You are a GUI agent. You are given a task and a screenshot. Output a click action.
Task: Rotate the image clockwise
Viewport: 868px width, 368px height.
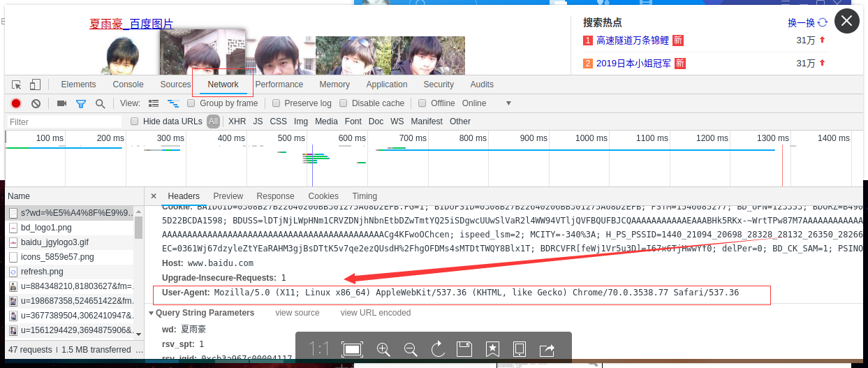pyautogui.click(x=438, y=348)
